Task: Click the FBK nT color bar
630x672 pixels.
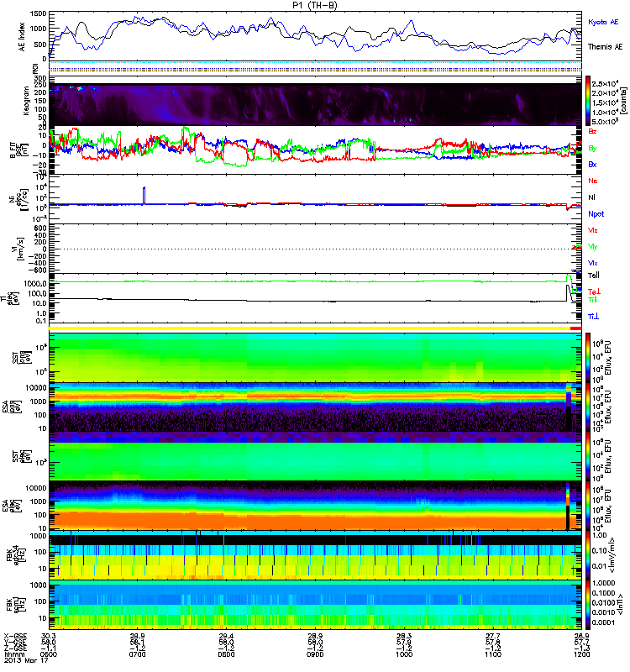Action: tap(587, 605)
